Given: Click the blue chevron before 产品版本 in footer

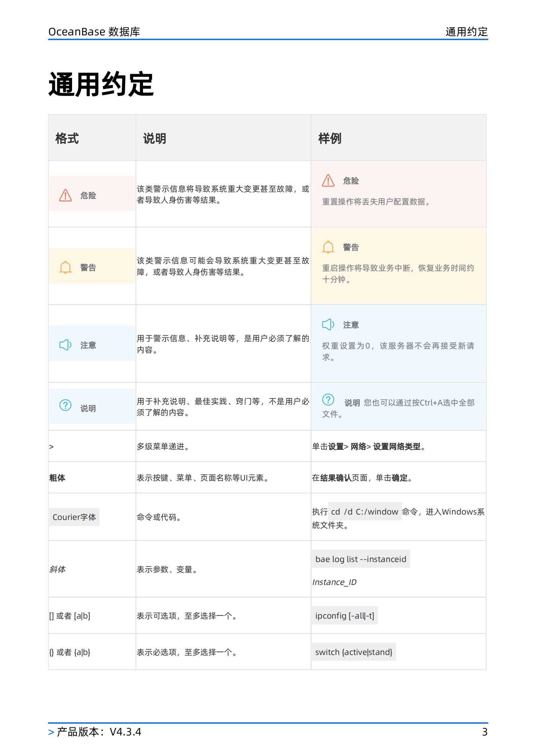Looking at the screenshot, I should pyautogui.click(x=51, y=732).
